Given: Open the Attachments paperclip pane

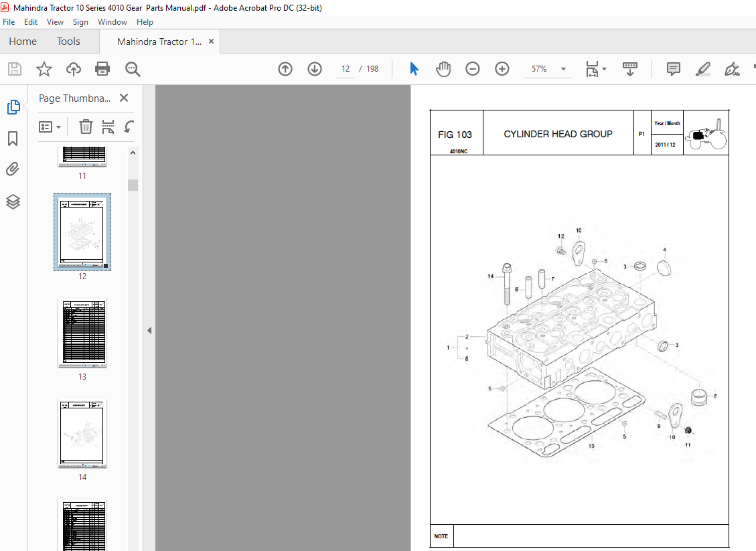Looking at the screenshot, I should point(13,169).
